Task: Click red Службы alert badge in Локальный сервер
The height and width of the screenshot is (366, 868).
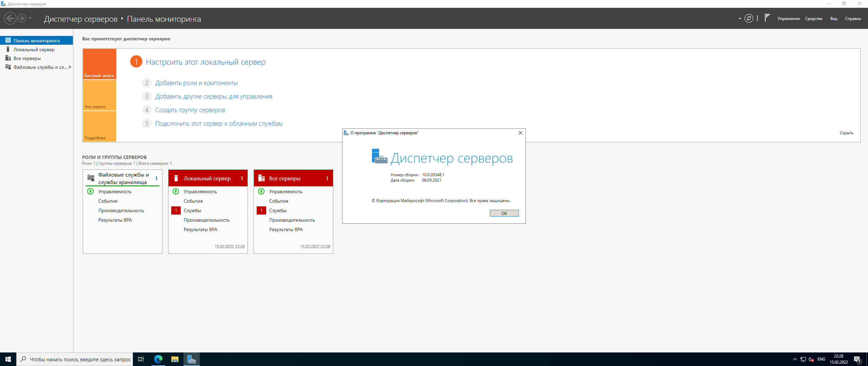Action: click(x=176, y=210)
